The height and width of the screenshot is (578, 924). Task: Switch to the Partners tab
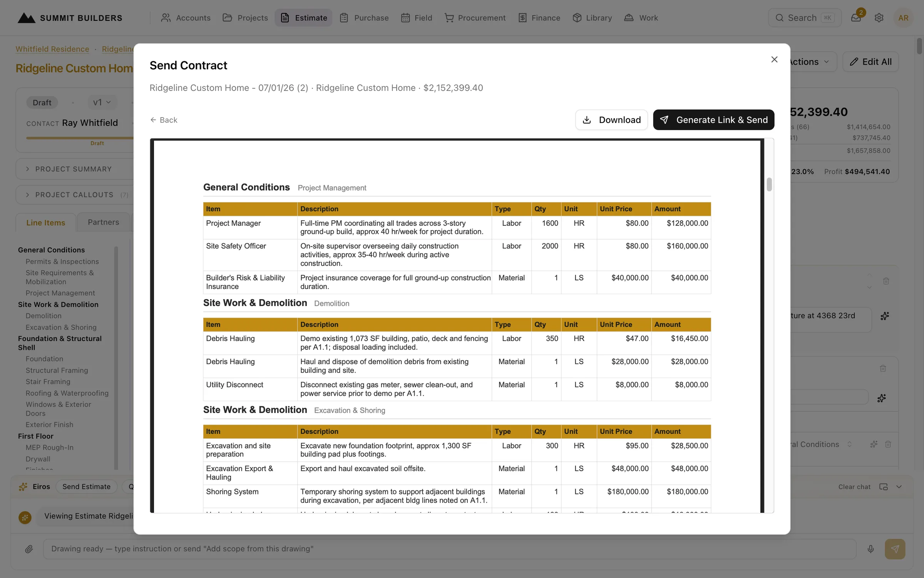[x=104, y=222]
